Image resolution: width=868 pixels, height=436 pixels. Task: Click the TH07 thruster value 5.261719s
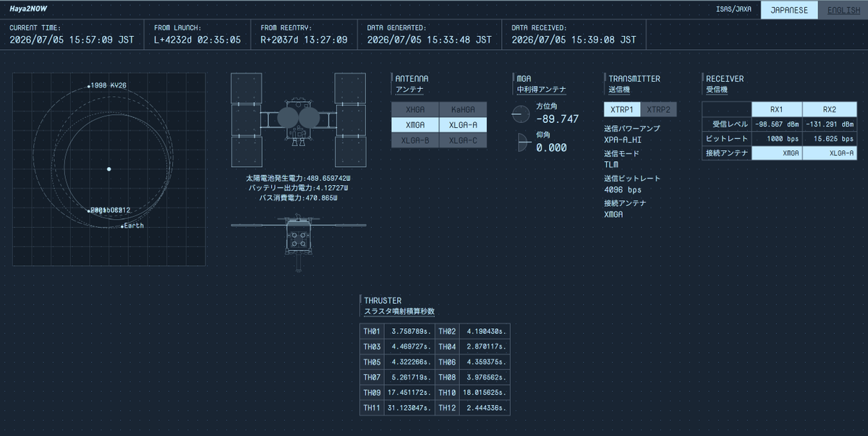409,377
